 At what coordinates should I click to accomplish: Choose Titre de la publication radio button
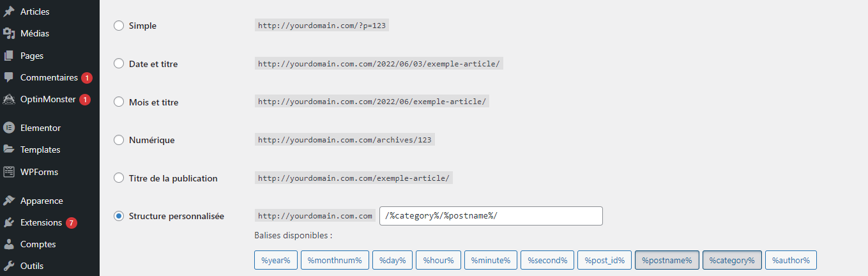click(118, 178)
